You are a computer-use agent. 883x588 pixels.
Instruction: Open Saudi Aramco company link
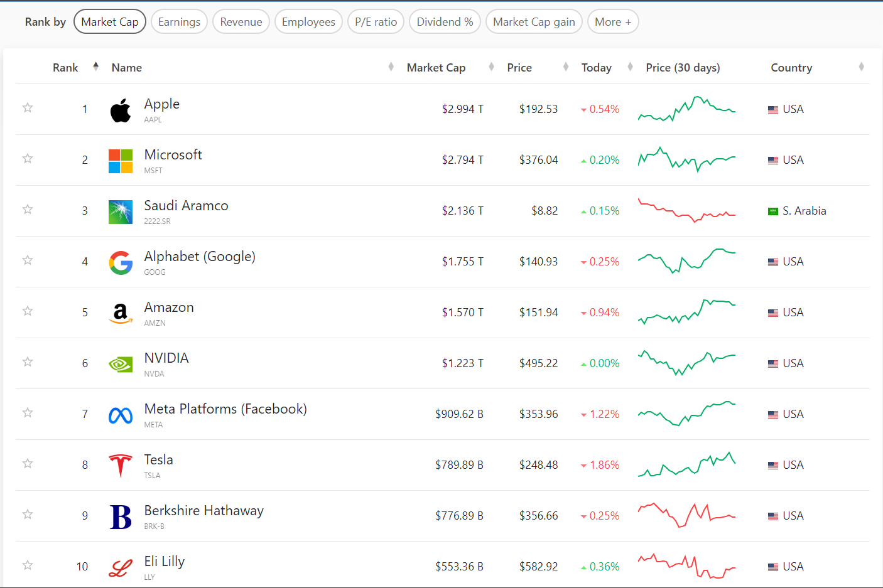coord(187,206)
